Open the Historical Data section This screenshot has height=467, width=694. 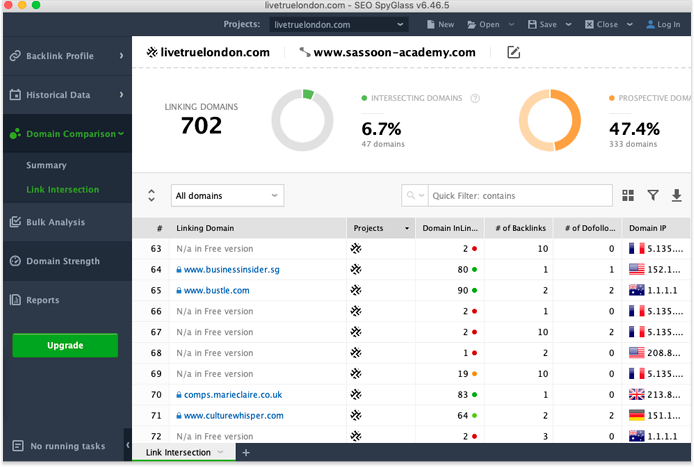67,95
